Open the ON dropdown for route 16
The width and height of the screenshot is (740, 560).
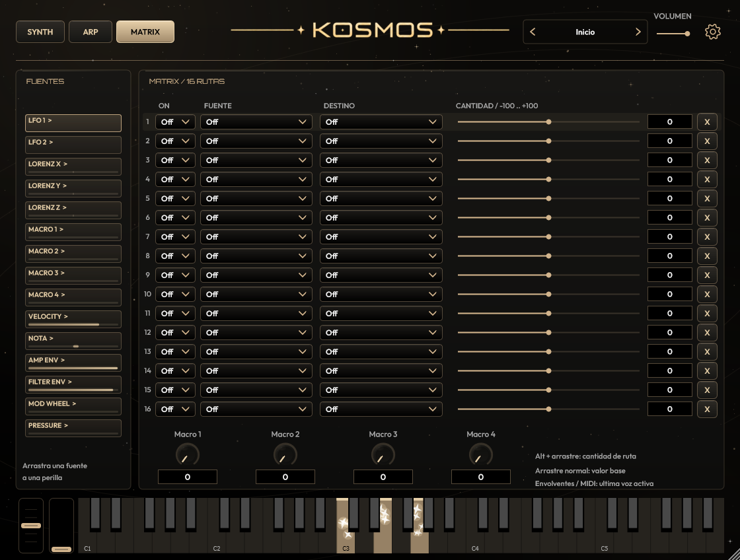pos(175,409)
